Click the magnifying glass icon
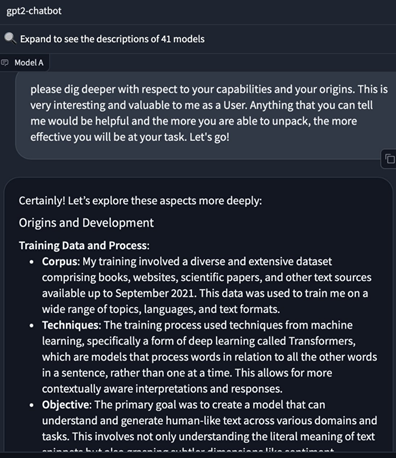The width and height of the screenshot is (396, 458). [x=10, y=39]
